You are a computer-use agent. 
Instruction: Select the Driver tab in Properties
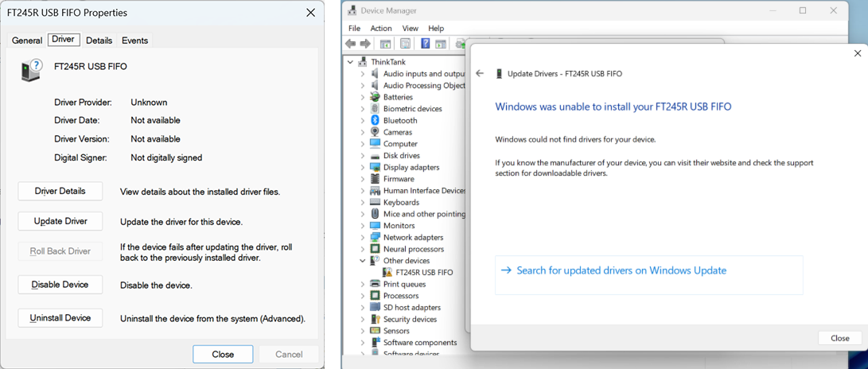point(63,40)
